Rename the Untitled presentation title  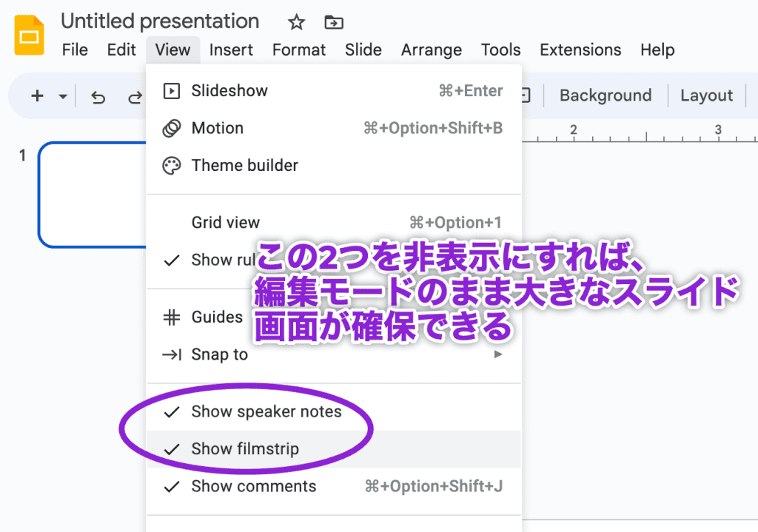click(160, 21)
